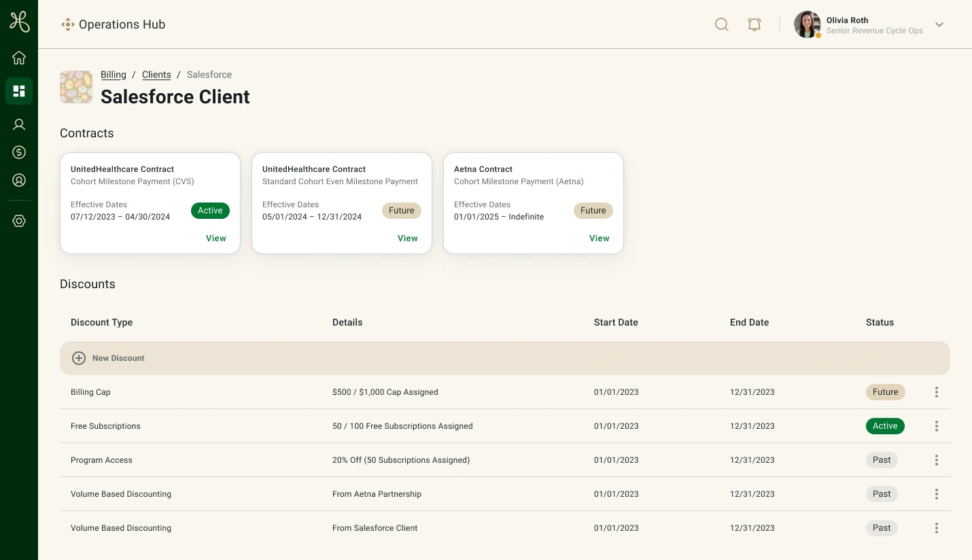Image resolution: width=972 pixels, height=560 pixels.
Task: Click '20% Off (50 Subscriptions Assigned)' detail
Action: 401,460
